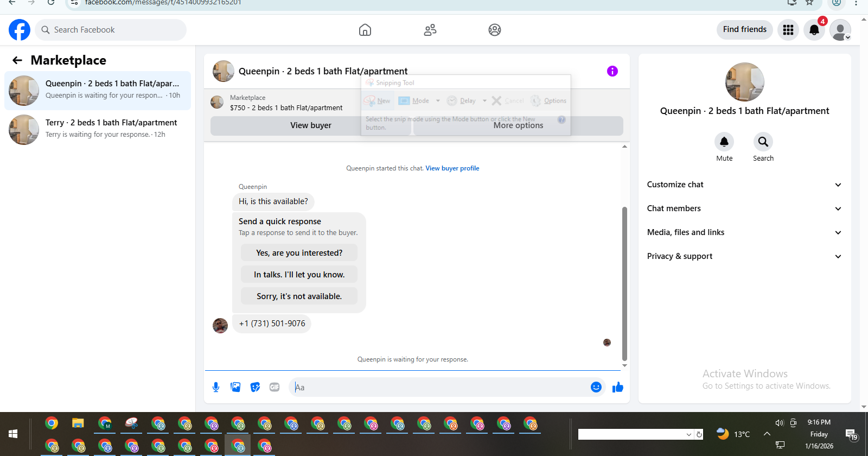Click the Snipping Tool help icon
The width and height of the screenshot is (868, 456).
561,119
